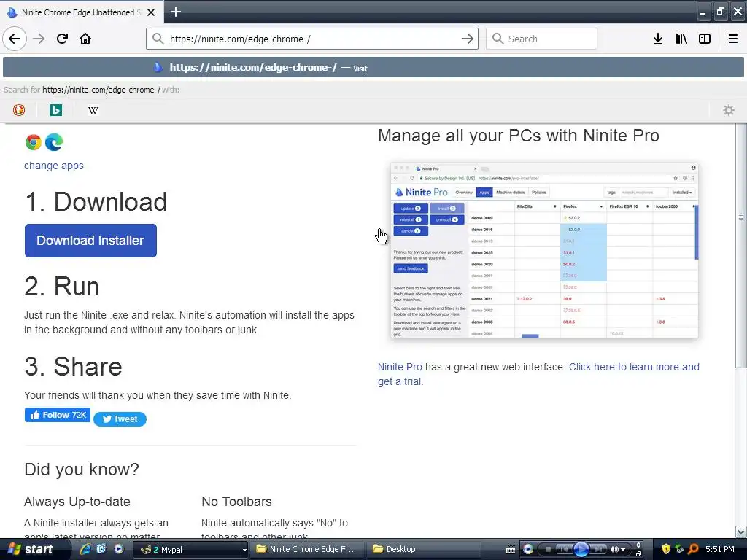Click the media player next track button
747x560 pixels.
pos(599,549)
